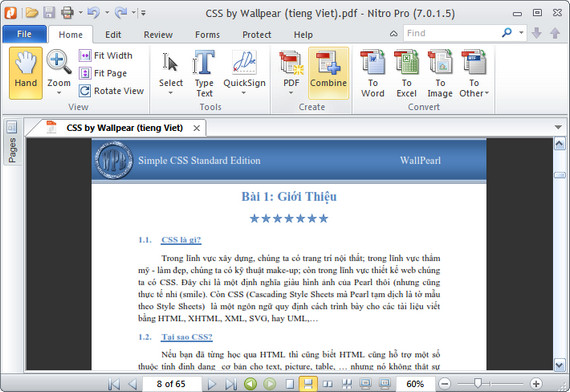Choose Fit Width view
Screen dimensions: 570x392
(105, 56)
